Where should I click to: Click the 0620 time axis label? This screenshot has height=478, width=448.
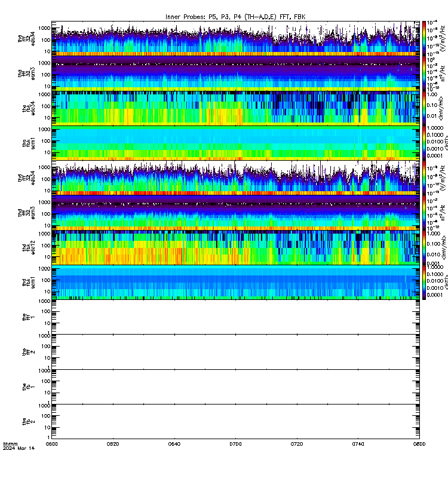pos(113,444)
